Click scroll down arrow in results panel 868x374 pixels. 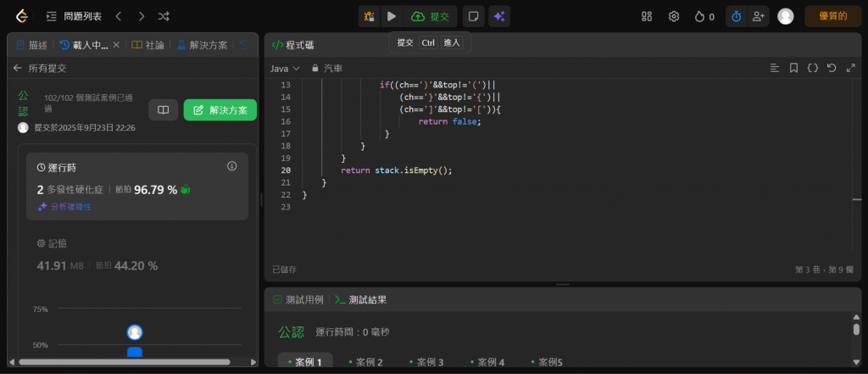pos(856,362)
